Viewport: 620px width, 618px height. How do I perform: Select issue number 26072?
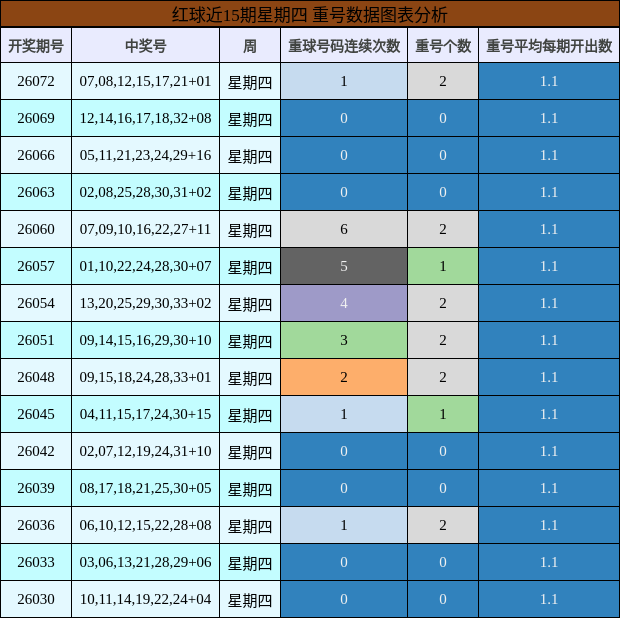[x=36, y=81]
